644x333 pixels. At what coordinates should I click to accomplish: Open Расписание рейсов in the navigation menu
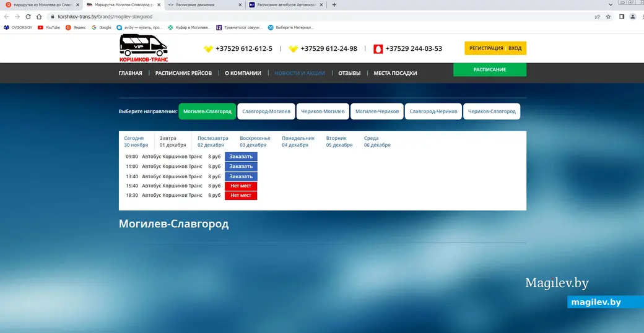(183, 73)
